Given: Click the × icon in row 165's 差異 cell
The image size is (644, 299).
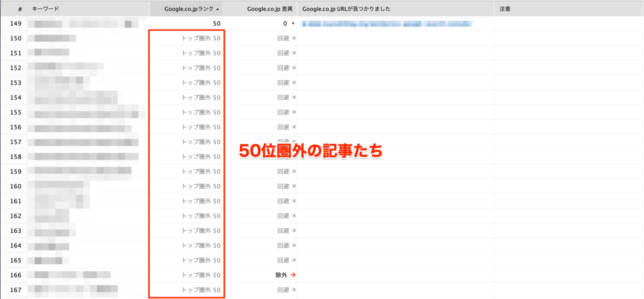Looking at the screenshot, I should (294, 261).
